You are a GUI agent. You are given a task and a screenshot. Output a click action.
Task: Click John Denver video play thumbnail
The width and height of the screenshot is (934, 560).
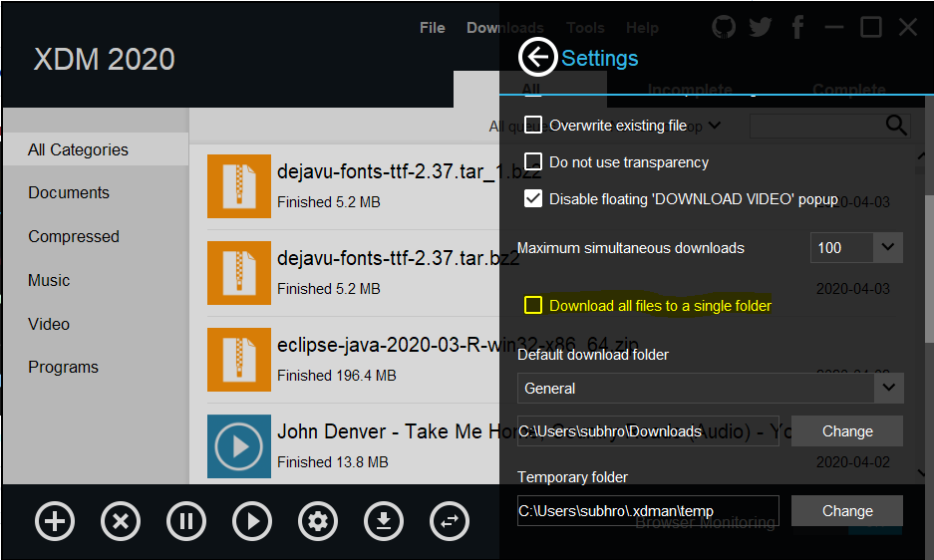coord(239,446)
